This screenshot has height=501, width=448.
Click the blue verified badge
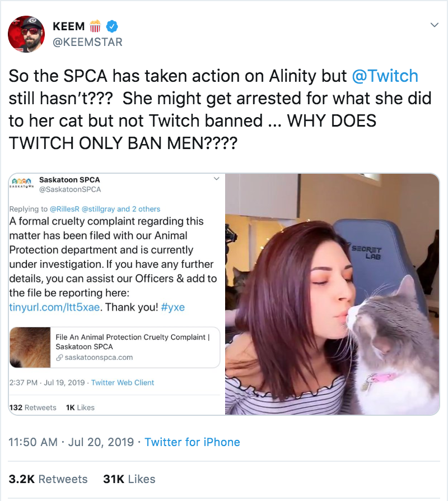point(112,26)
